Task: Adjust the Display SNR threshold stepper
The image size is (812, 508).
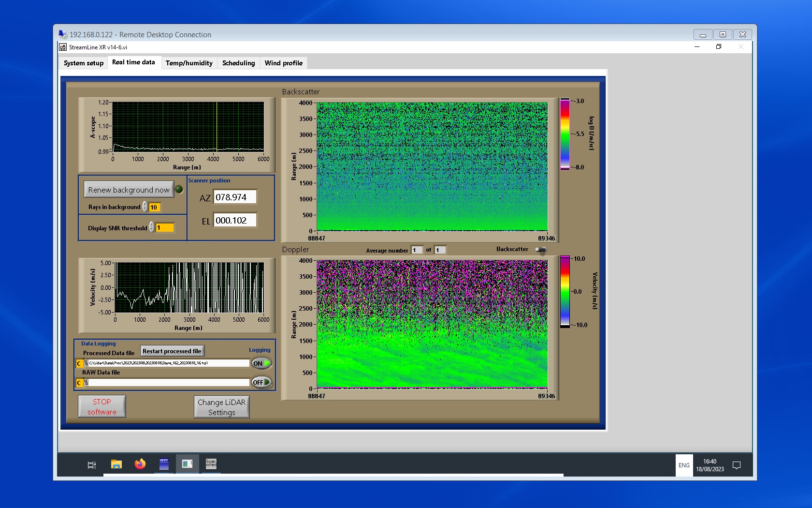Action: point(152,227)
